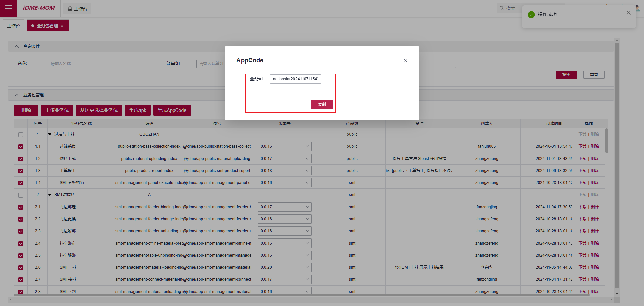
Task: Toggle the 飞达绑定 row checkbox
Action: 21,207
